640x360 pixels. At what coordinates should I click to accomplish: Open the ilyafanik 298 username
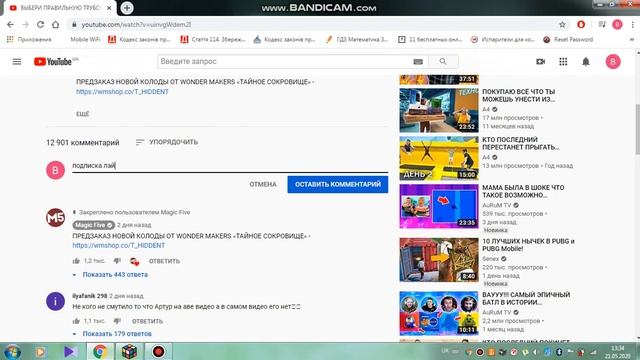(x=89, y=296)
